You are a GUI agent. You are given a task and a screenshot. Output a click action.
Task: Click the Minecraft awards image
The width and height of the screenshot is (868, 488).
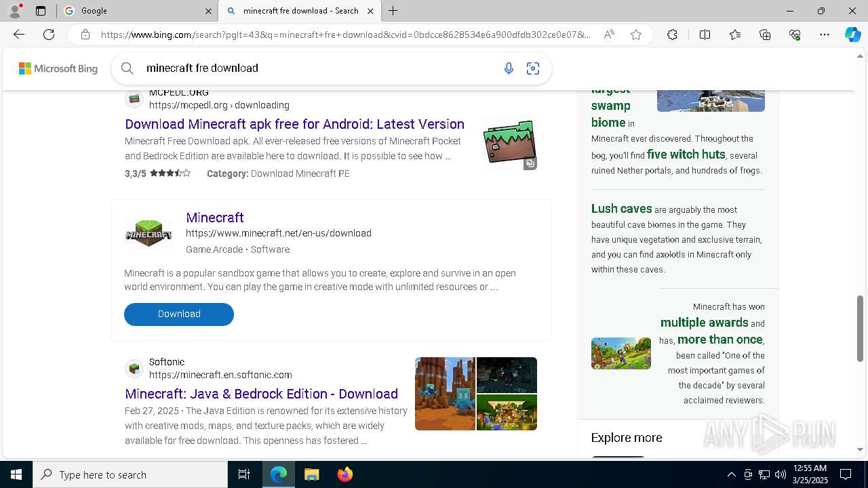coord(621,353)
